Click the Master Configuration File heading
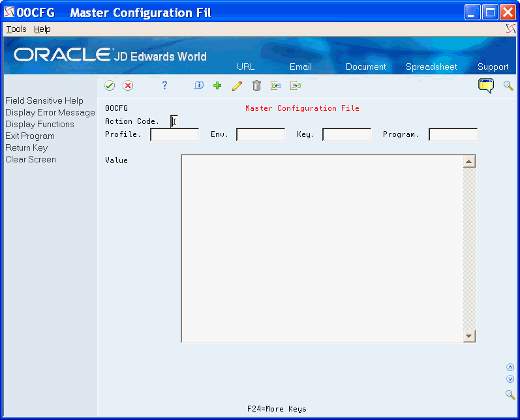 302,108
